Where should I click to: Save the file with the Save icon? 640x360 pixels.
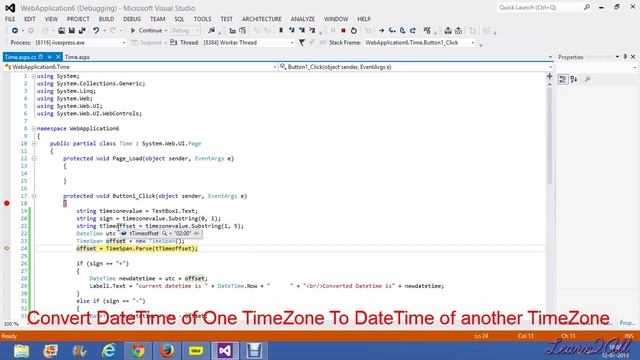(x=71, y=31)
